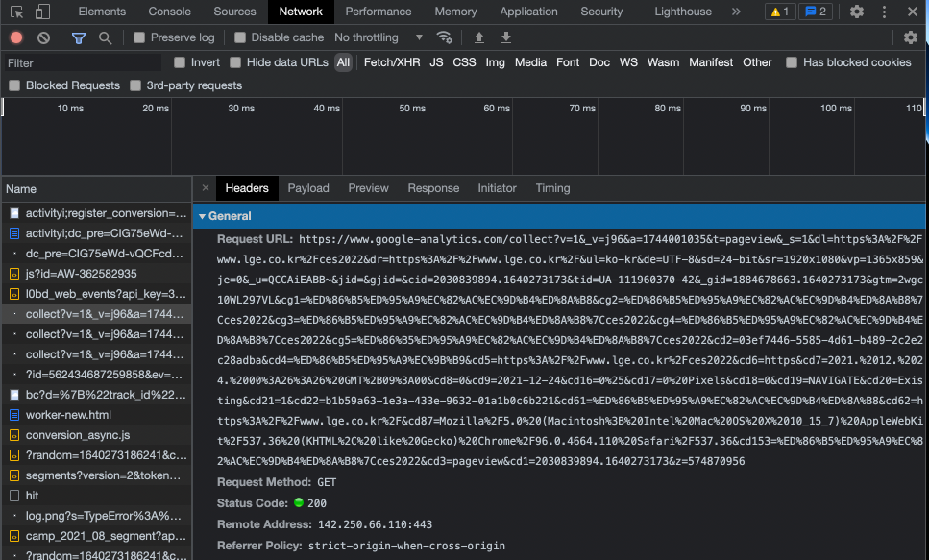Select the All filter type
Image resolution: width=929 pixels, height=560 pixels.
tap(343, 62)
